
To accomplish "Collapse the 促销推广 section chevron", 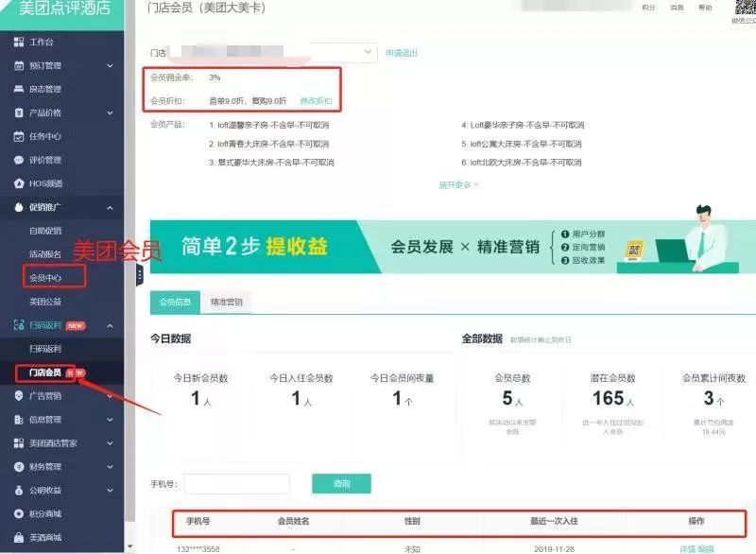I will [110, 208].
